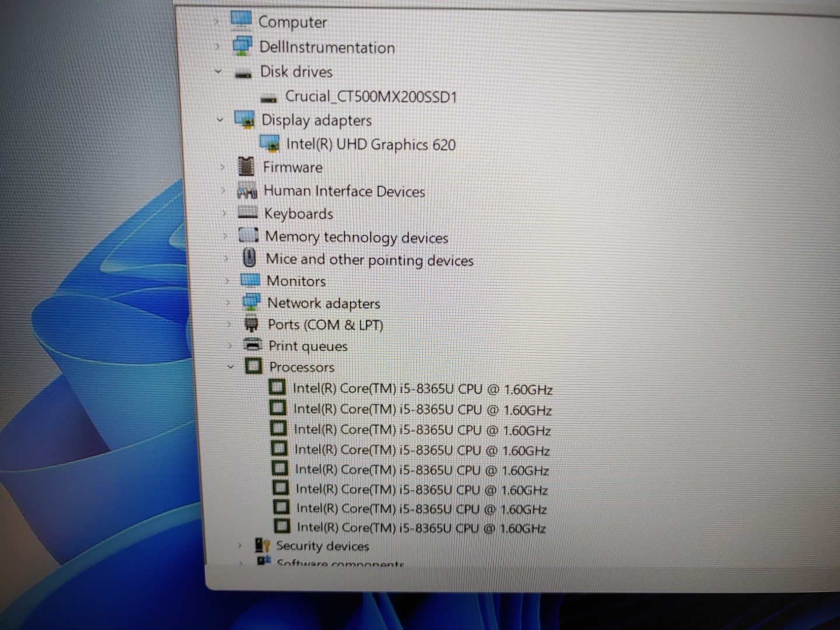Expand the Memory technology devices node
The height and width of the screenshot is (630, 840).
(225, 236)
